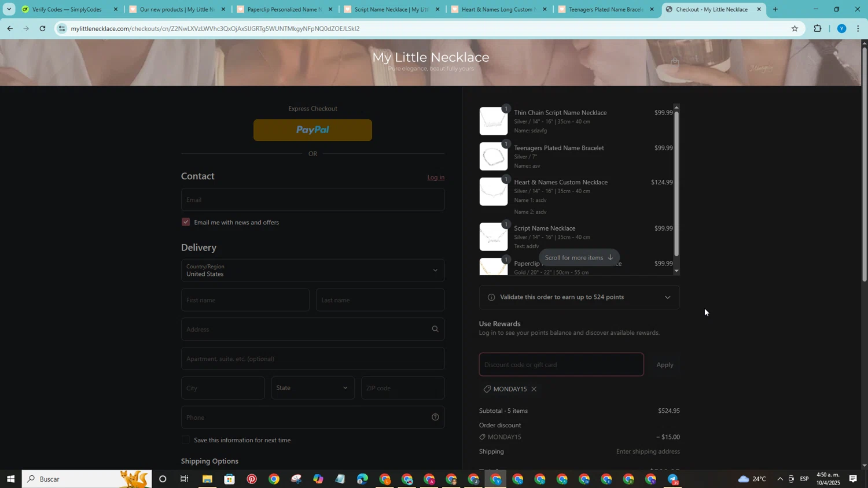Bookmark this page with star icon
Image resolution: width=868 pixels, height=488 pixels.
[795, 28]
